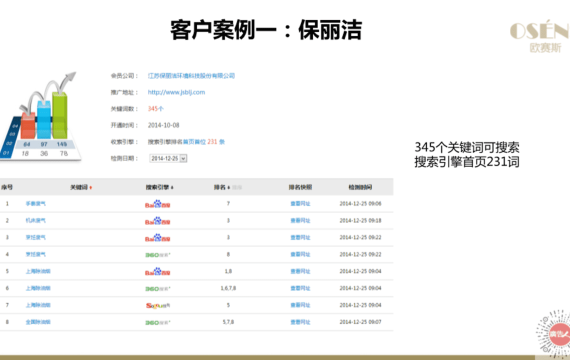Click the 开通时间 date 2014-10-08

click(x=164, y=125)
